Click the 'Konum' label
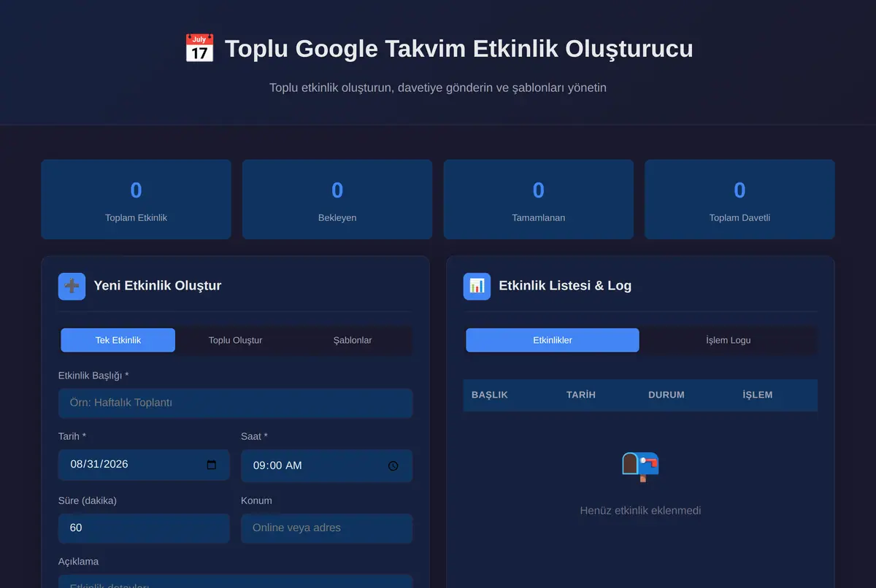The width and height of the screenshot is (876, 588). tap(256, 500)
